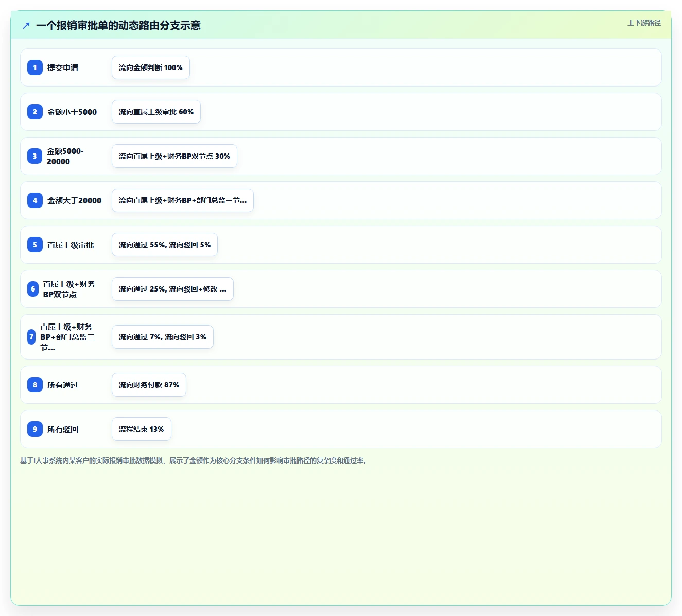682x616 pixels.
Task: Select step badge number 3
Action: coord(34,156)
